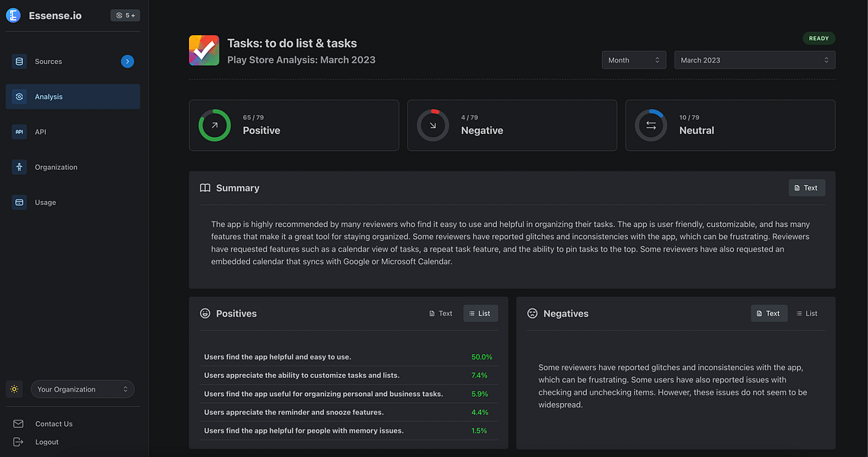The image size is (868, 457).
Task: Open the Usage card icon
Action: tap(19, 203)
